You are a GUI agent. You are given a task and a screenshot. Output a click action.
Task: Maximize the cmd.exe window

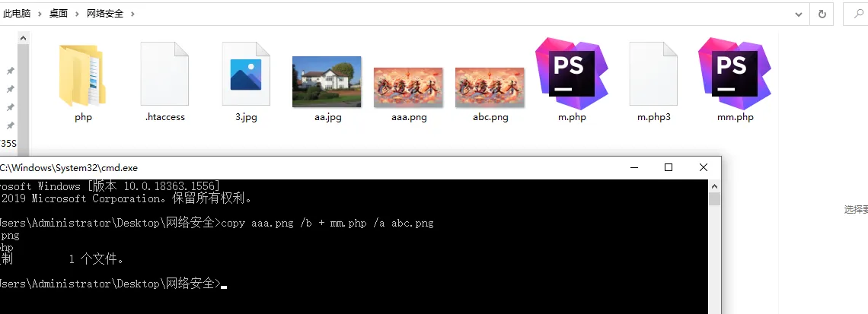coord(669,167)
